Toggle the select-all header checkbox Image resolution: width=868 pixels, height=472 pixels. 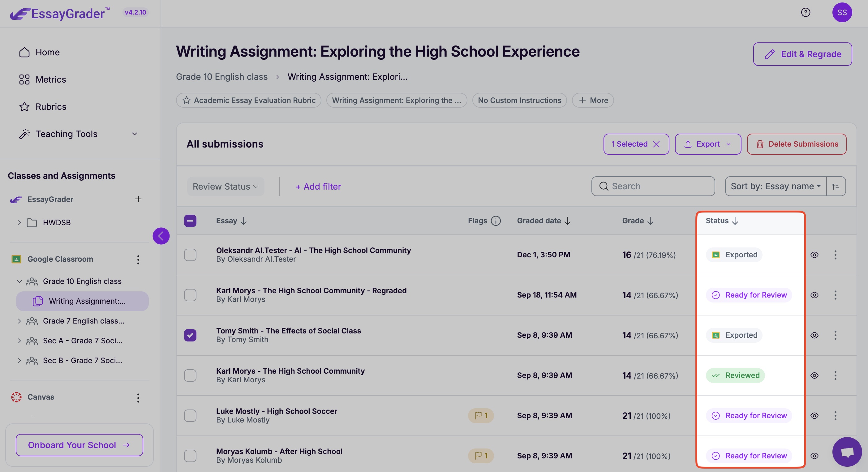(x=190, y=221)
